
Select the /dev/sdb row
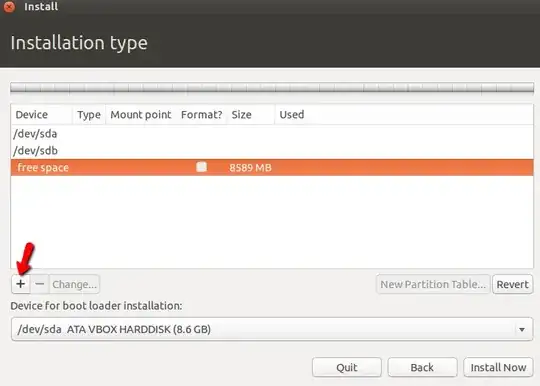[272, 150]
